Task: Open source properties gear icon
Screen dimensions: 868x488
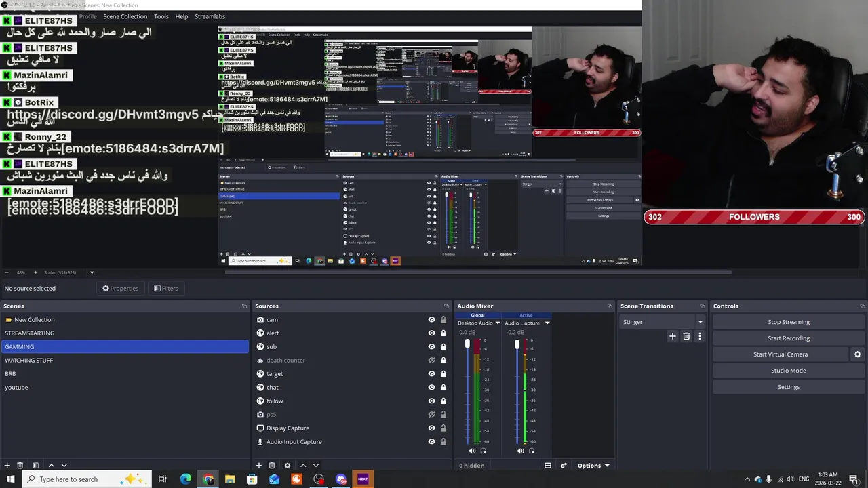Action: point(288,466)
